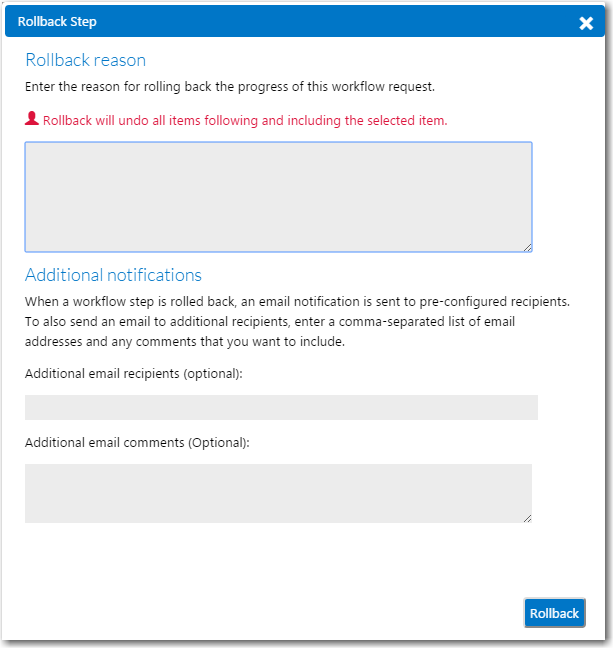
Task: Close the Rollback Step dialog
Action: [586, 23]
